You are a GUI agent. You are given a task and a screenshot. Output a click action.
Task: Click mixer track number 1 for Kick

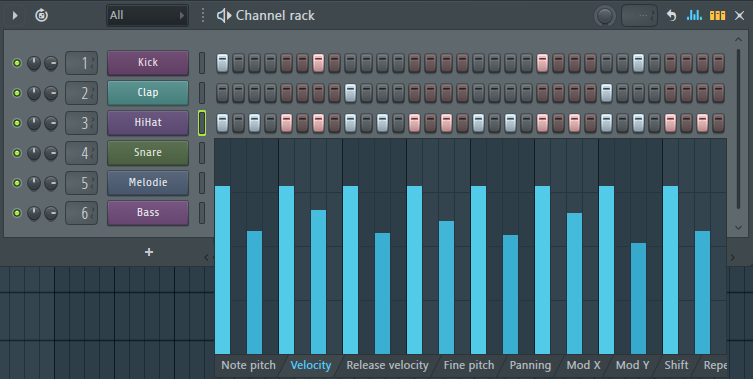pyautogui.click(x=82, y=63)
